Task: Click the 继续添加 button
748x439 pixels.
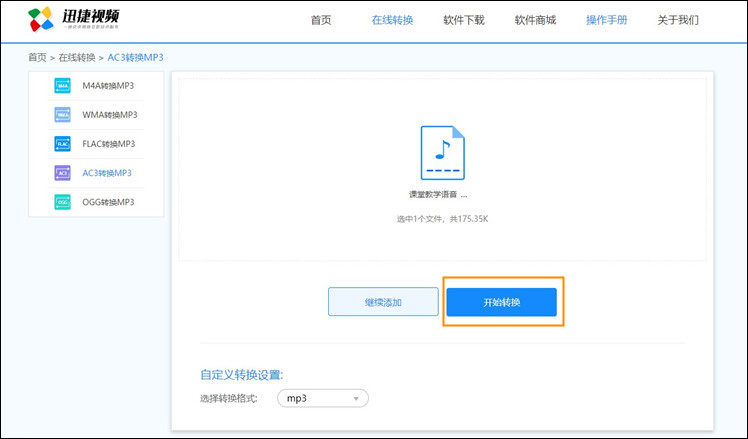Action: (x=383, y=302)
